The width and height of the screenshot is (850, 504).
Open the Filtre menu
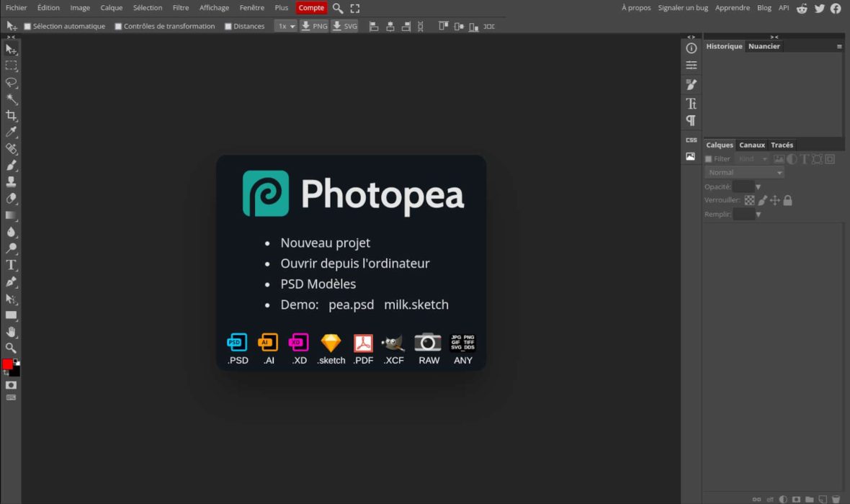coord(181,8)
